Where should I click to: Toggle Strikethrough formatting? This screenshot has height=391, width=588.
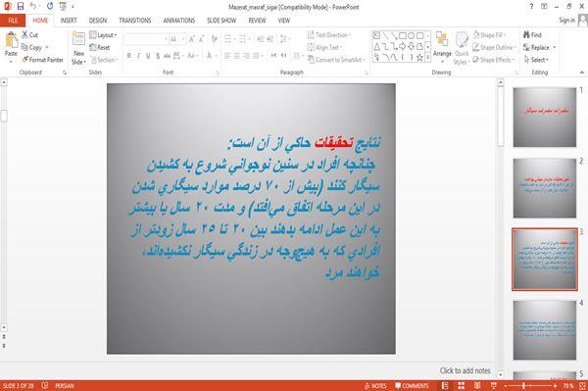coord(167,56)
